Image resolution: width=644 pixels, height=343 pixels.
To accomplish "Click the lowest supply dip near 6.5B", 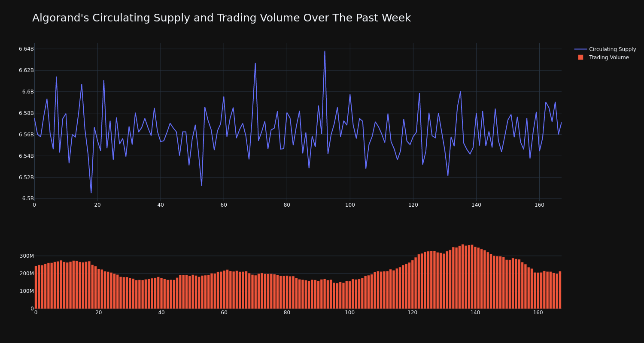I will click(91, 193).
